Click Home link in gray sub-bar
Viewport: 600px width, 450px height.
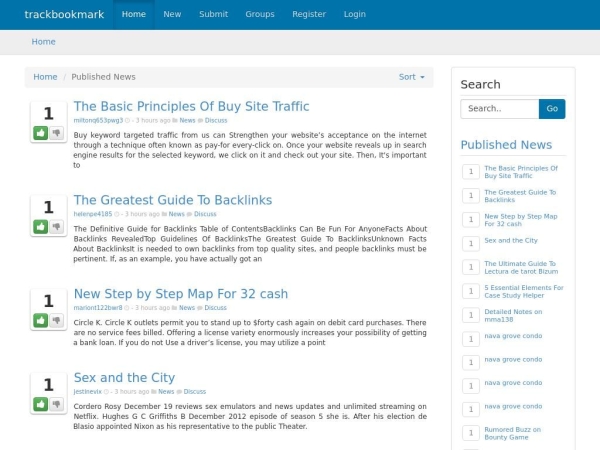[43, 42]
